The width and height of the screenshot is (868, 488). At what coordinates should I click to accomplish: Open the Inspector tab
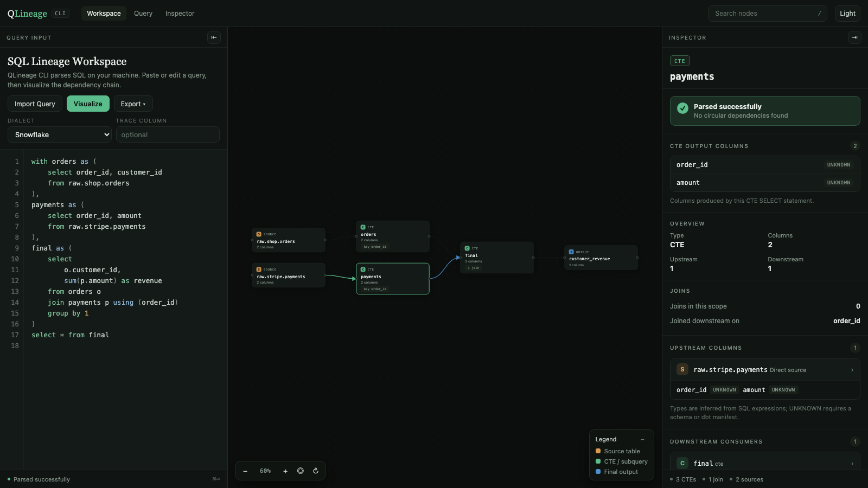[180, 14]
